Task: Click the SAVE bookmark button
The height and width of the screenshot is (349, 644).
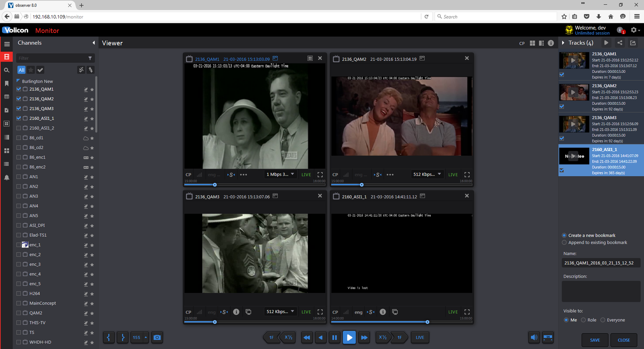Action: [595, 340]
